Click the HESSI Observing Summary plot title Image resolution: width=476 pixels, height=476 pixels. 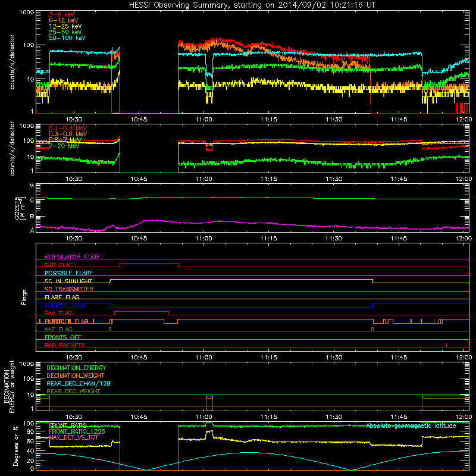(x=252, y=5)
